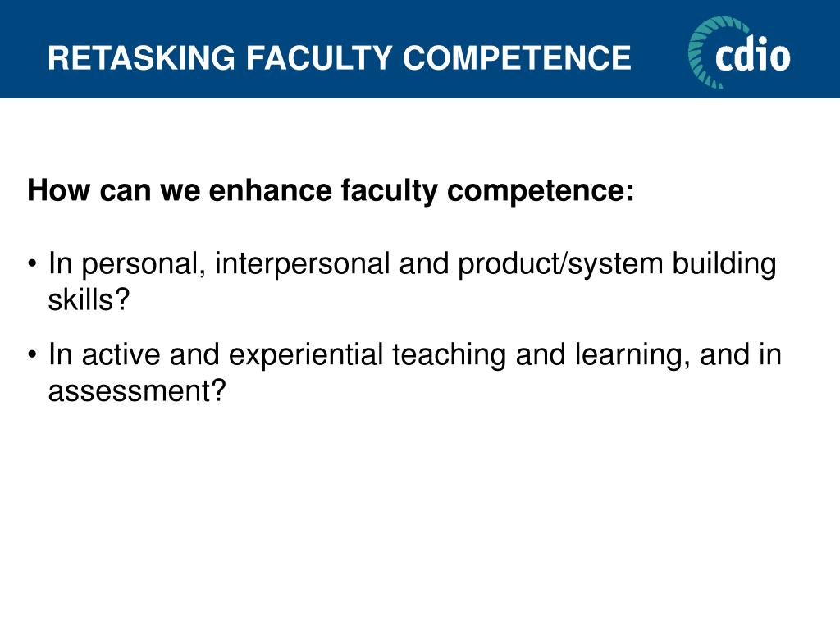Click the title "RETASKING FACULTY COMPETENCE"

340,57
